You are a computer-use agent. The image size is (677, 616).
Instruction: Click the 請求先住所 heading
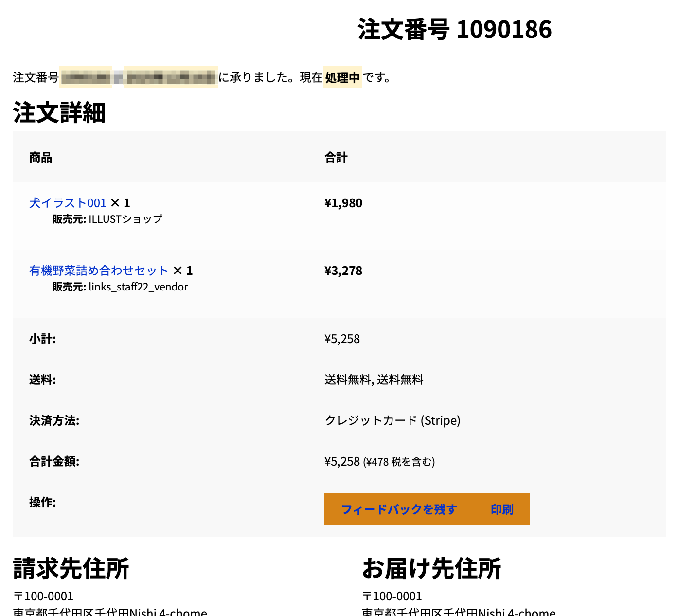71,568
